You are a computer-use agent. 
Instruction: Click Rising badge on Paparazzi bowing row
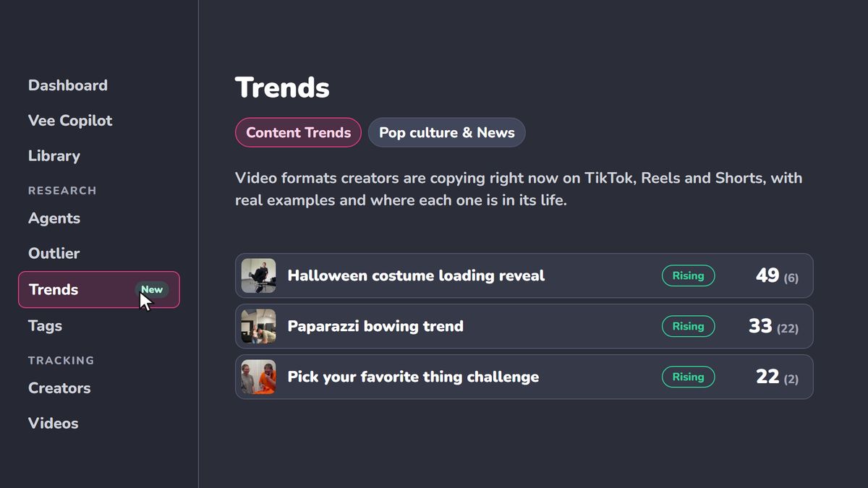click(688, 326)
